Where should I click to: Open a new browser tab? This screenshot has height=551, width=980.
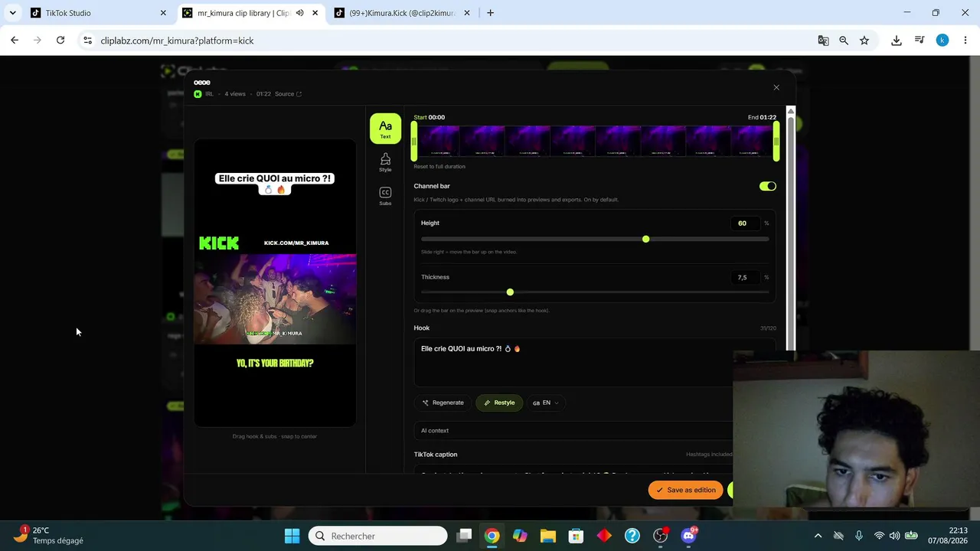[490, 13]
